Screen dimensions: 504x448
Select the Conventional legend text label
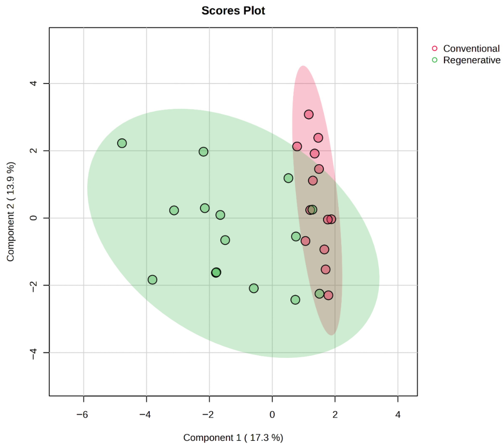tap(471, 49)
